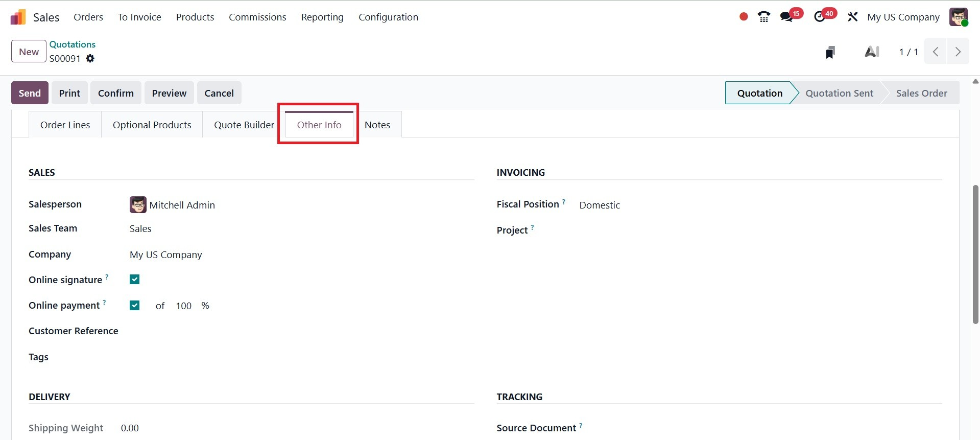
Task: Open the Tags selection field
Action: click(301, 357)
